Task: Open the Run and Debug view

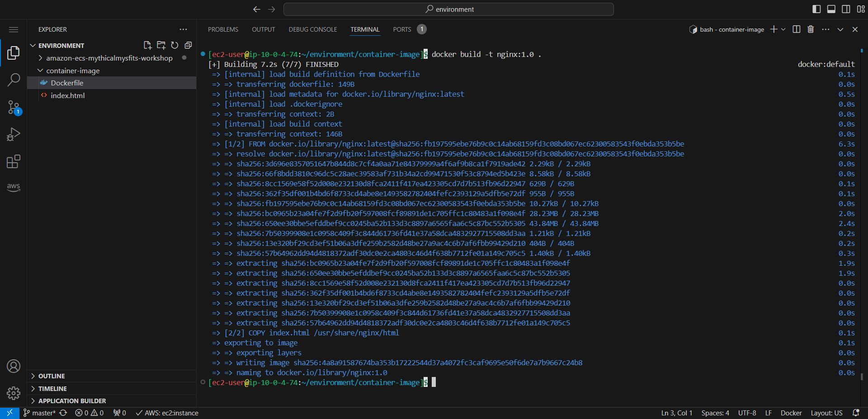Action: 14,134
